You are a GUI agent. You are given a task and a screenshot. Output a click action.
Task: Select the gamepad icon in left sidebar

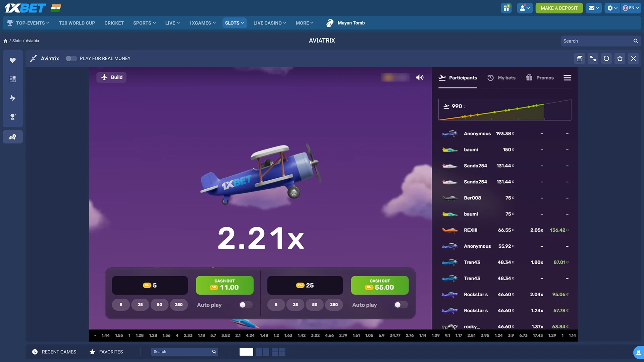pyautogui.click(x=12, y=136)
